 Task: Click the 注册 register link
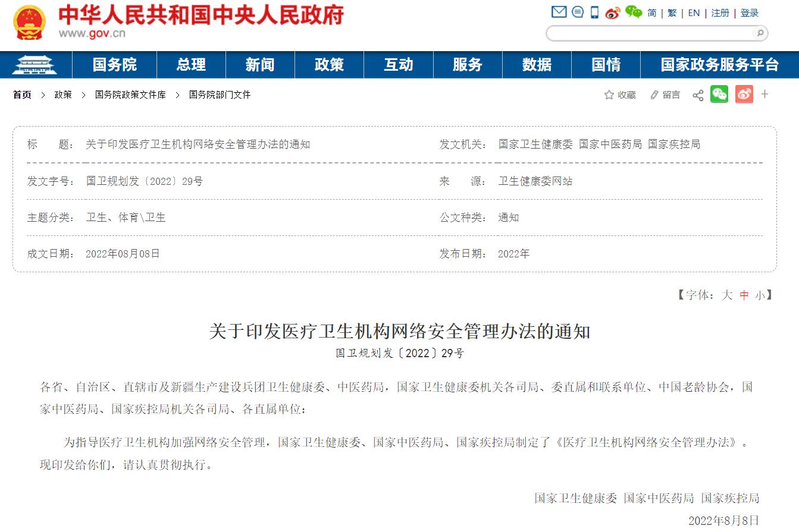point(719,13)
